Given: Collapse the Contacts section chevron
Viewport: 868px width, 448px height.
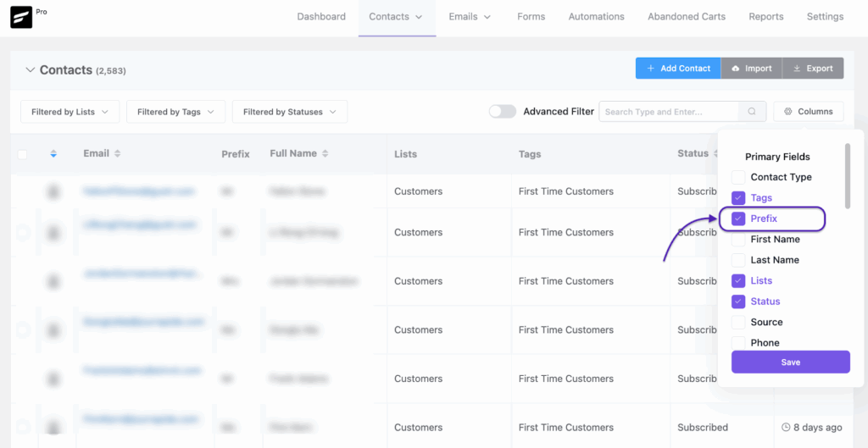Looking at the screenshot, I should click(31, 70).
